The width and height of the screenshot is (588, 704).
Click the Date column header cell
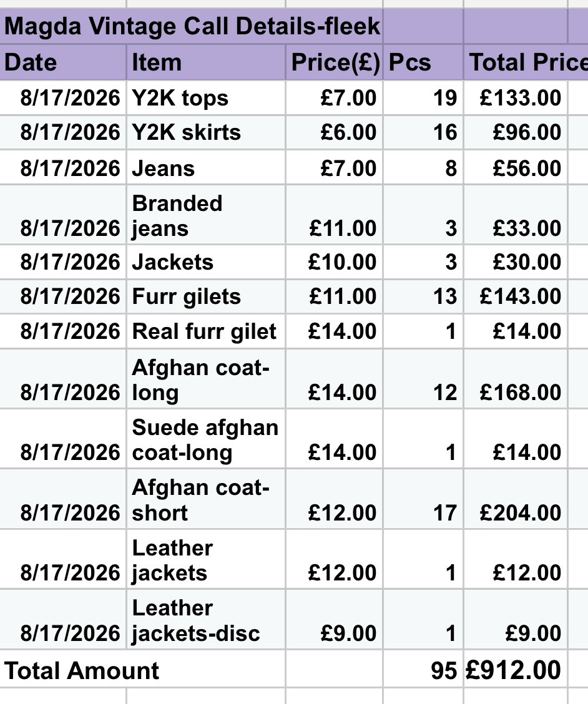tap(63, 62)
